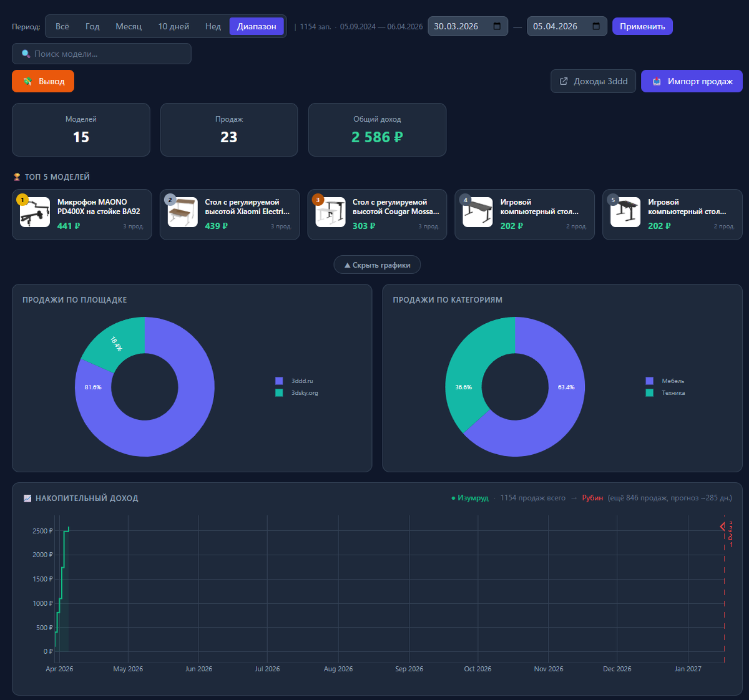Viewport: 749px width, 700px height.
Task: Click the 2500 ₽ axis label
Action: pos(43,531)
